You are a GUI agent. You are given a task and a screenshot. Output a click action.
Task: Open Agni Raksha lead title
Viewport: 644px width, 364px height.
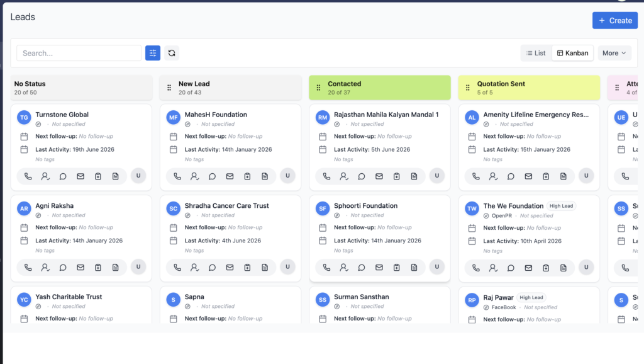55,206
